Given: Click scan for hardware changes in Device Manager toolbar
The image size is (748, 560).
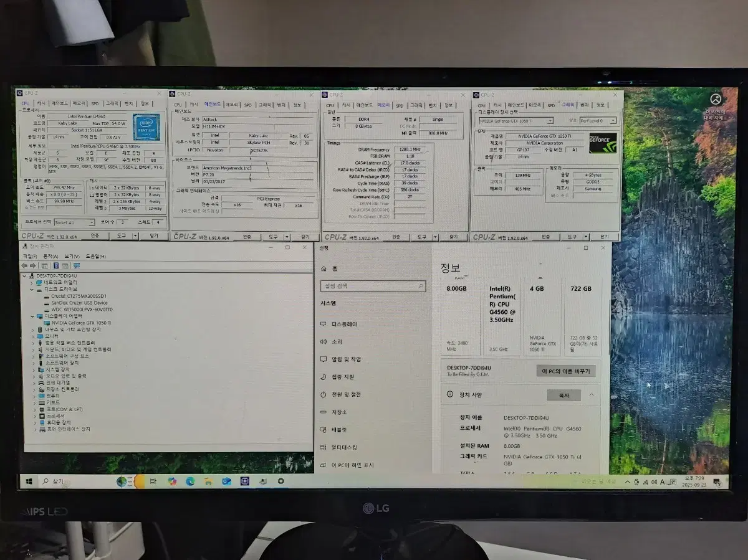Looking at the screenshot, I should click(x=77, y=265).
